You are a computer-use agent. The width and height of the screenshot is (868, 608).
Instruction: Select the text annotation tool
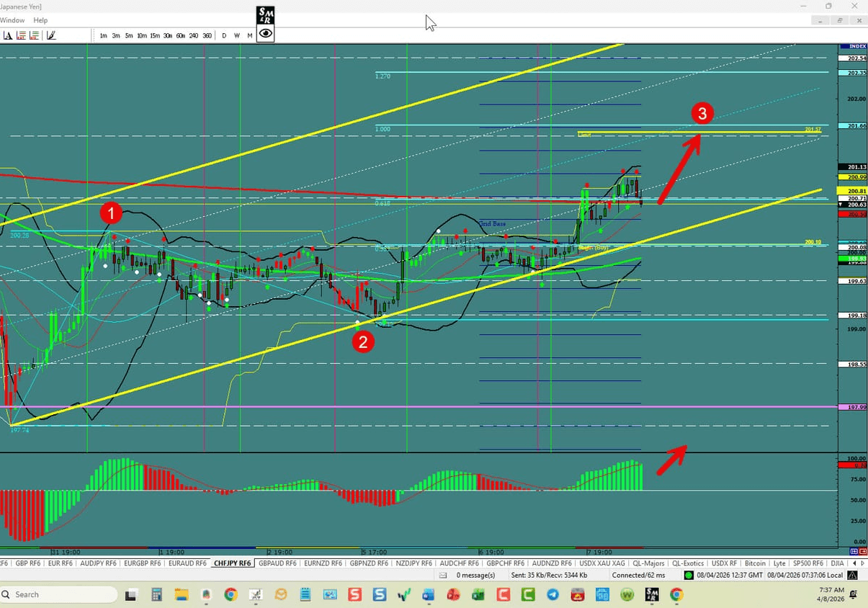(x=9, y=35)
